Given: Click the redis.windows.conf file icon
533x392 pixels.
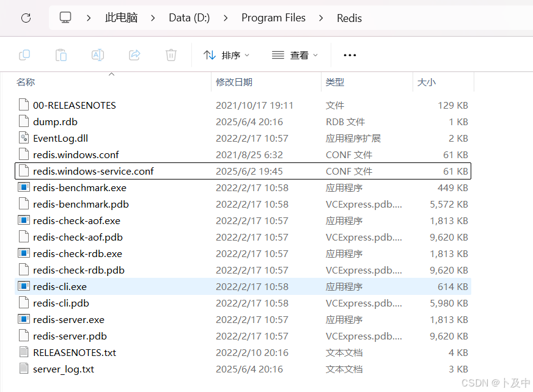Looking at the screenshot, I should coord(24,154).
